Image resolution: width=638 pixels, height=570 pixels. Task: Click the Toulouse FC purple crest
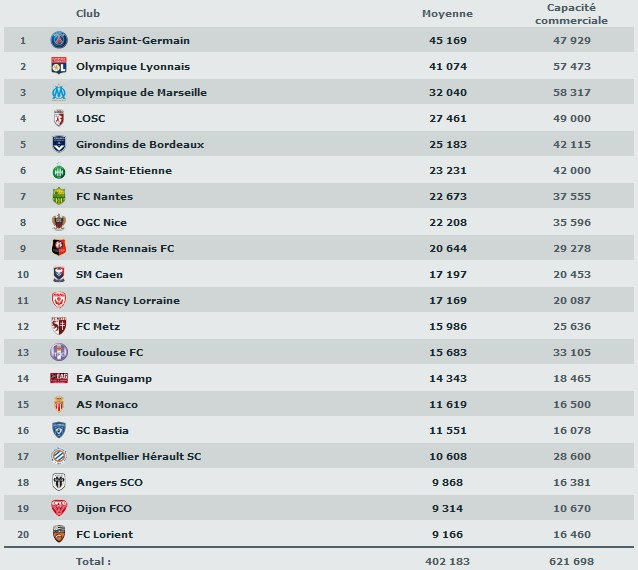(58, 353)
